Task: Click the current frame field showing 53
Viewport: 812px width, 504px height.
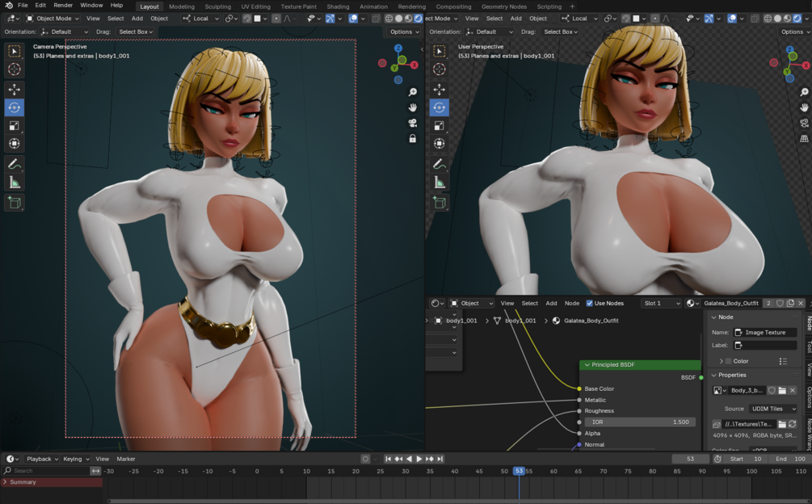Action: 690,459
